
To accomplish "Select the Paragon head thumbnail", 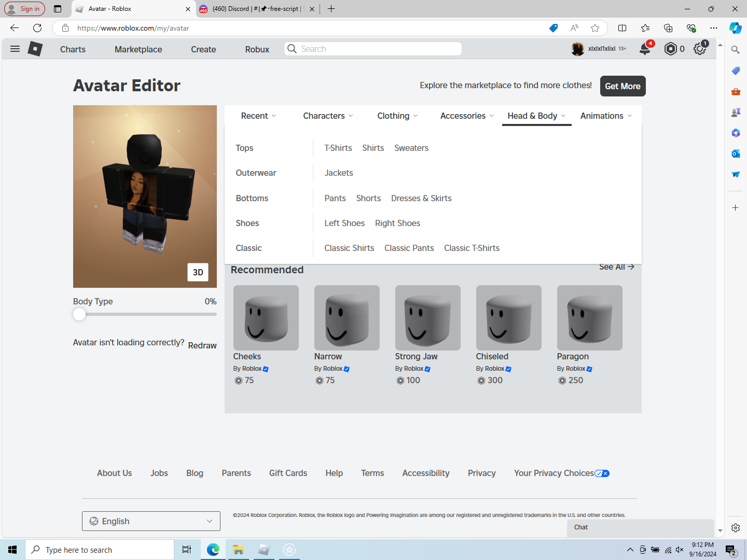I will 590,318.
